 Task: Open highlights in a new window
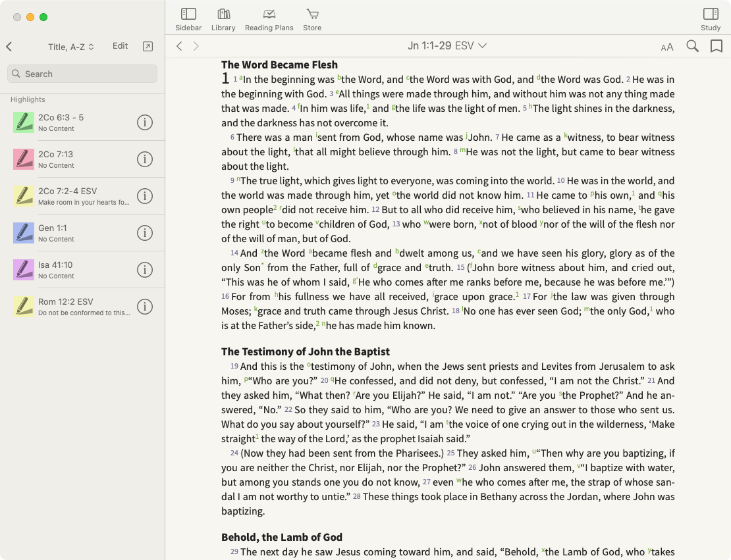click(x=148, y=46)
